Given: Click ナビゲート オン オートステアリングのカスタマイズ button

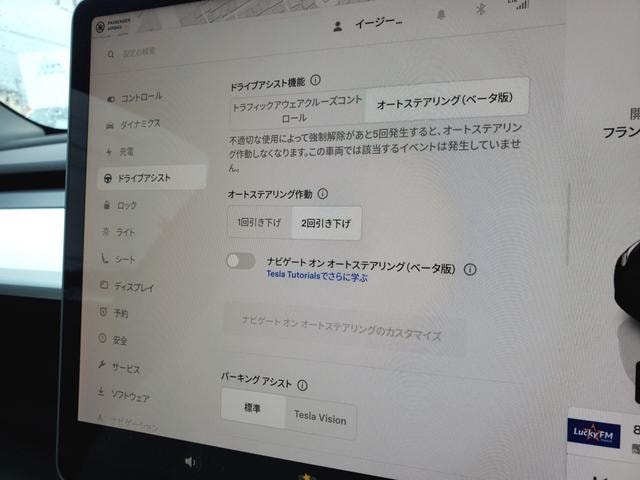Looking at the screenshot, I should [x=342, y=329].
